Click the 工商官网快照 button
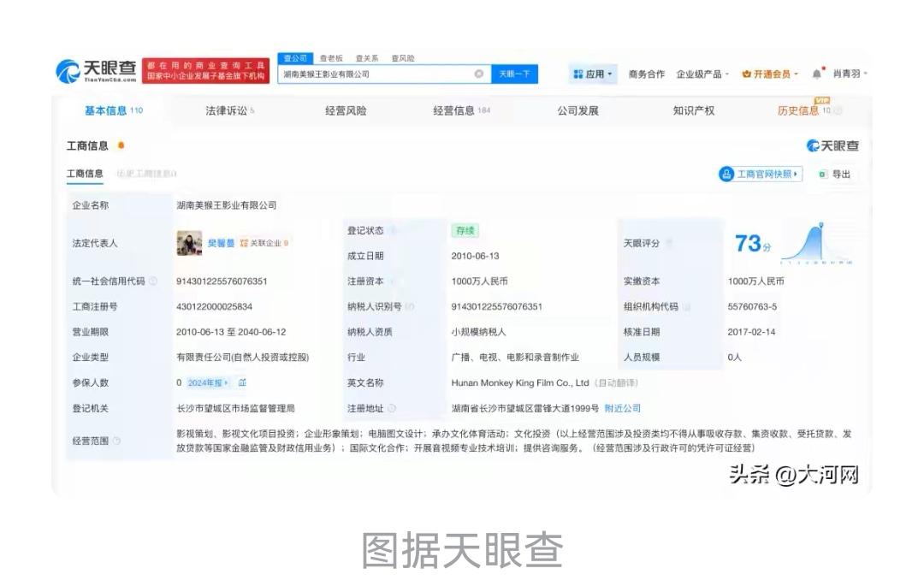The image size is (924, 586). [x=761, y=175]
